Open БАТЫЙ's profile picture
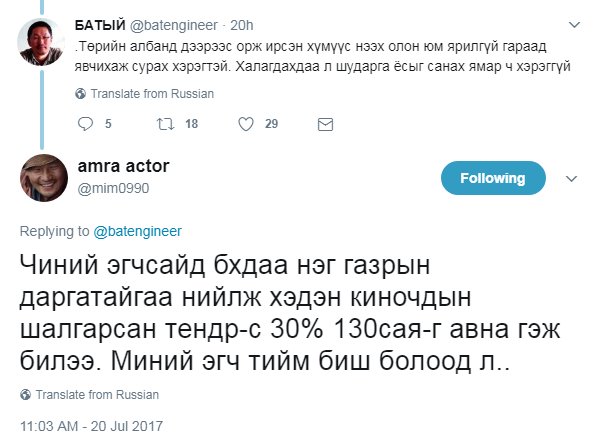605x441 pixels. [41, 42]
